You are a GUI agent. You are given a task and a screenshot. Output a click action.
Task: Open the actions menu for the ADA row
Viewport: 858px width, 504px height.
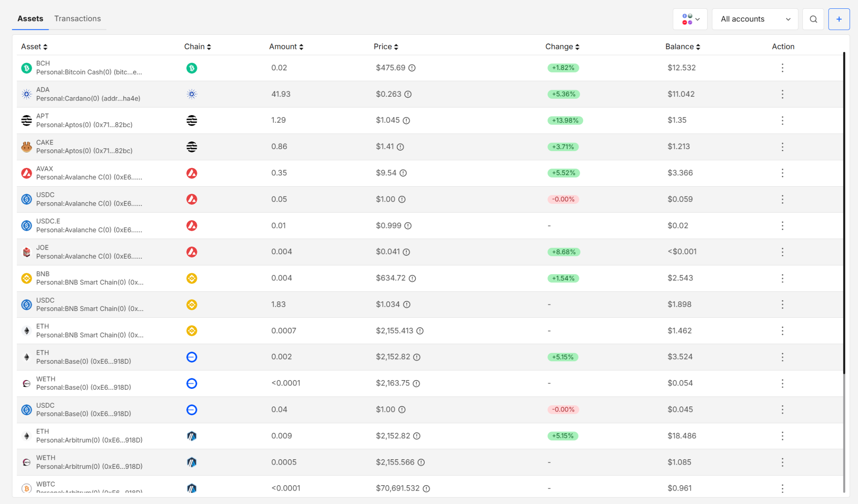(783, 94)
